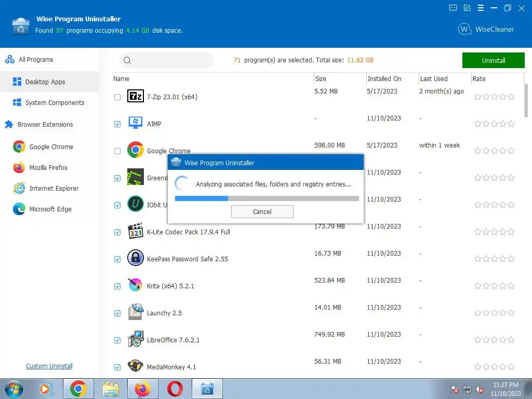Click the edit note icon in title bar
This screenshot has height=399, width=532.
(467, 8)
